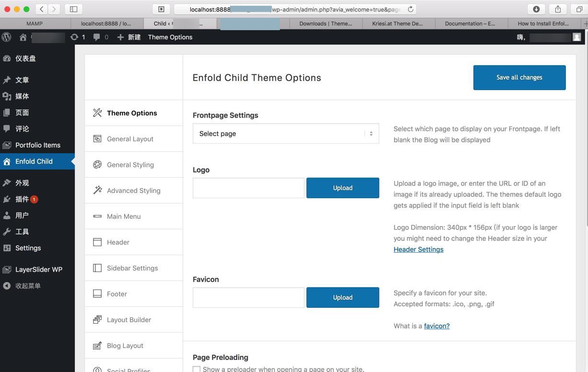Image resolution: width=588 pixels, height=372 pixels.
Task: Switch to Kriesi.at Theme De... tab
Action: 399,23
